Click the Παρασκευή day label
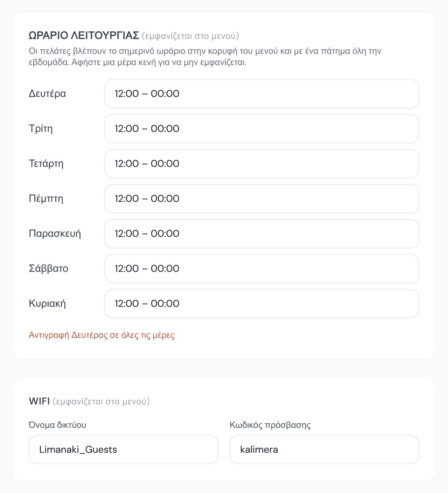Image resolution: width=448 pixels, height=493 pixels. pyautogui.click(x=55, y=234)
